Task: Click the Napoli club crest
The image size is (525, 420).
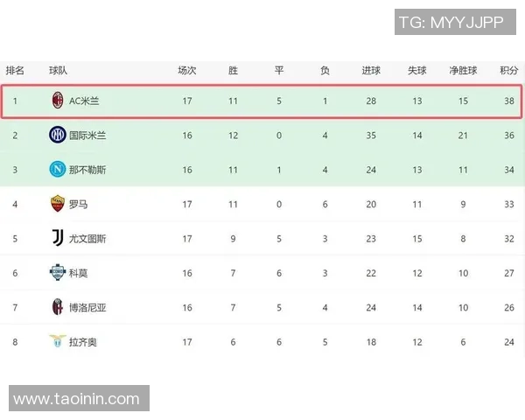Action: [x=58, y=169]
